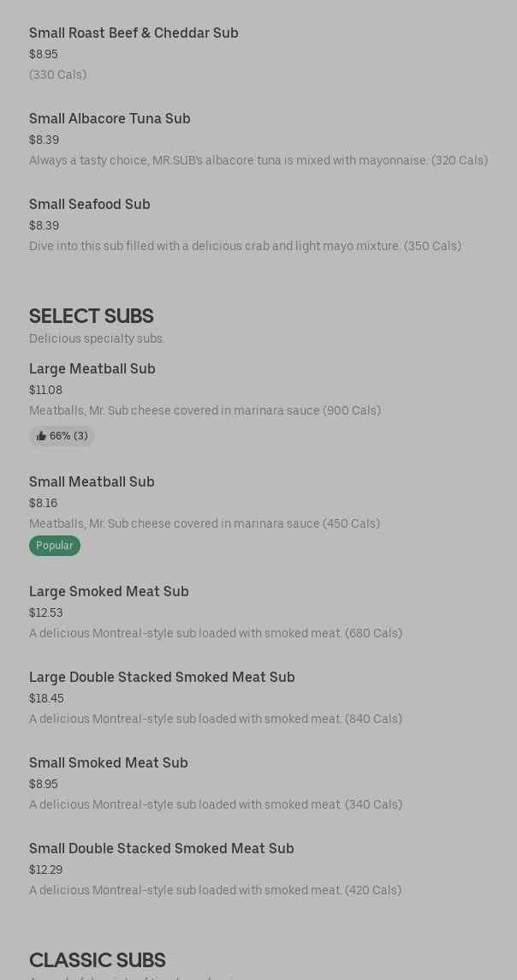517x980 pixels.
Task: Choose Large Double Stacked Smoked Meat Sub
Action: pyautogui.click(x=162, y=678)
